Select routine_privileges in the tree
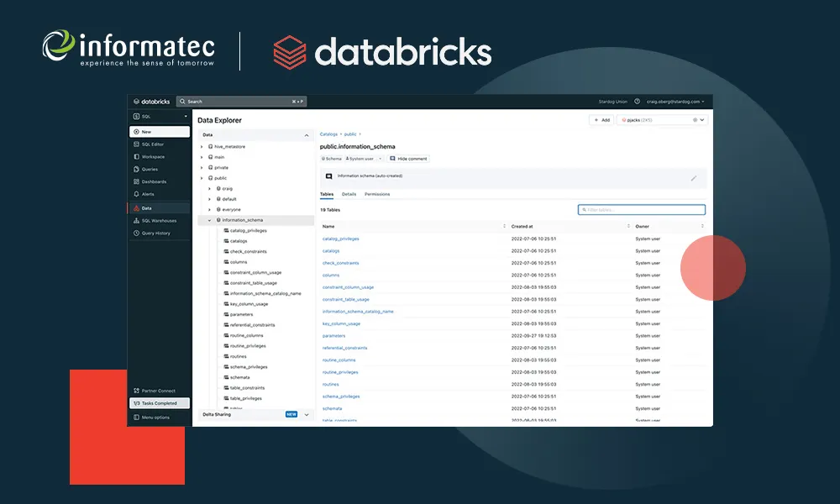 click(244, 345)
